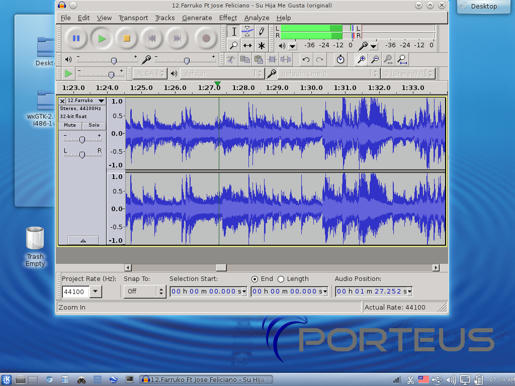Close the track with X button
515x386 pixels.
(62, 101)
